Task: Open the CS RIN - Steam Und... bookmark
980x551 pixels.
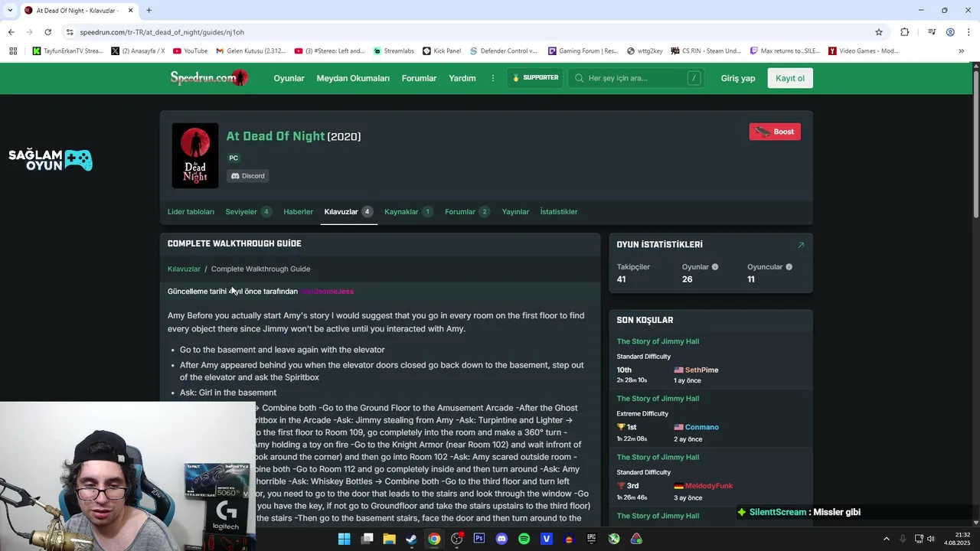Action: 706,51
